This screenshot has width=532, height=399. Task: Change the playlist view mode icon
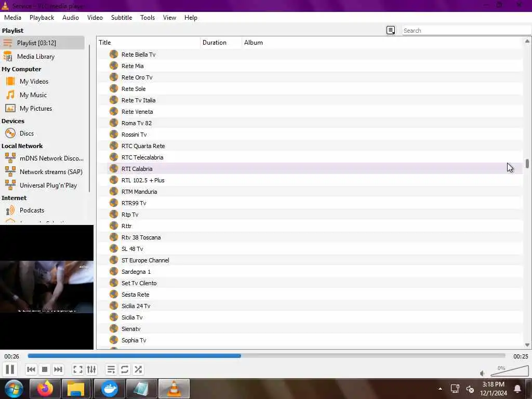click(x=391, y=30)
